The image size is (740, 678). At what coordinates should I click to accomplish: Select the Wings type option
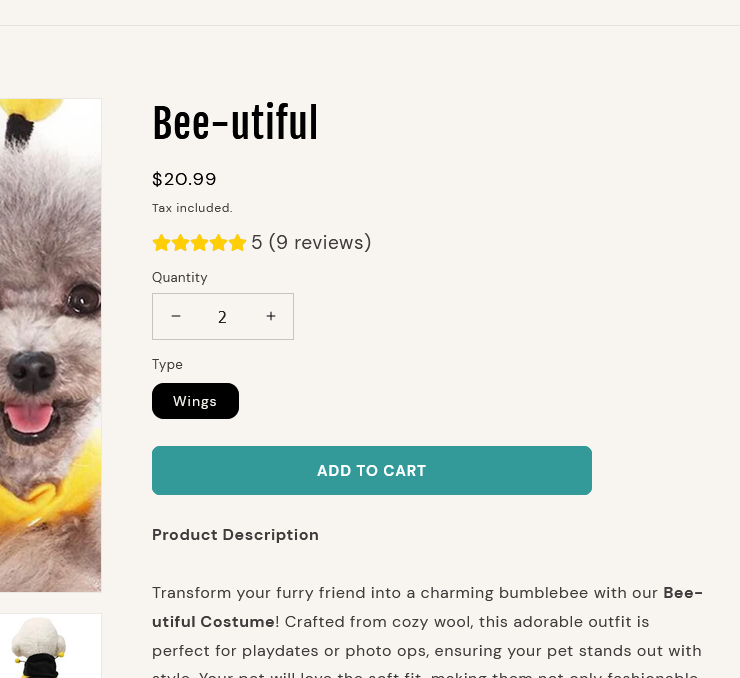coord(195,401)
